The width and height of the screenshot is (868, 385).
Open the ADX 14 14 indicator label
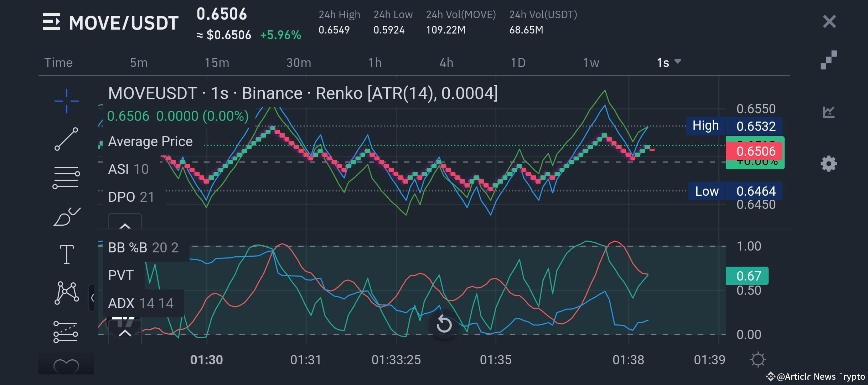pos(141,303)
